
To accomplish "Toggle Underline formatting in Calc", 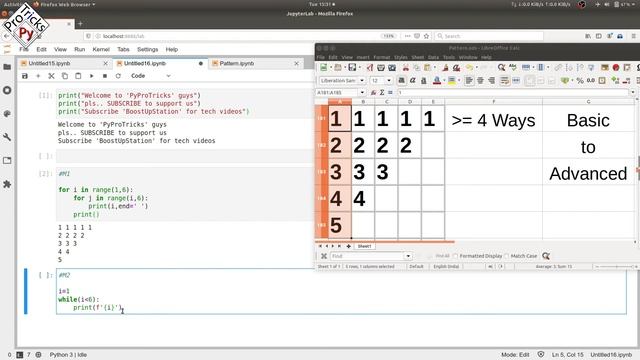I will coord(424,81).
